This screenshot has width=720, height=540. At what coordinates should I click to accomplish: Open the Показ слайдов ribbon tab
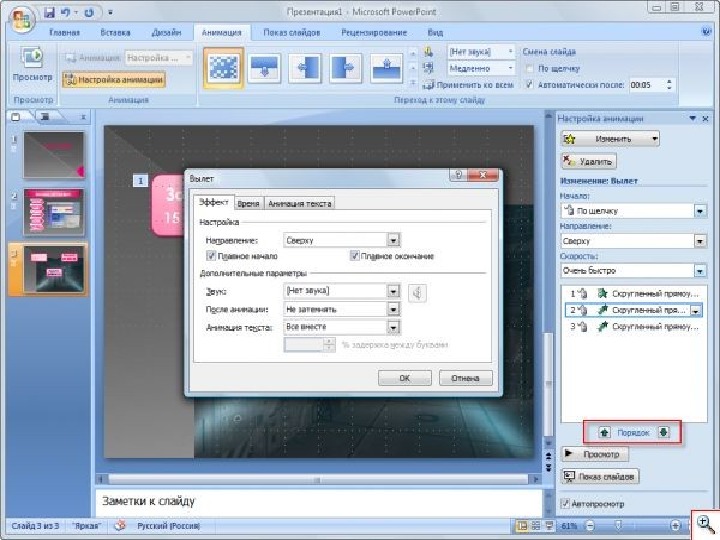pyautogui.click(x=292, y=33)
